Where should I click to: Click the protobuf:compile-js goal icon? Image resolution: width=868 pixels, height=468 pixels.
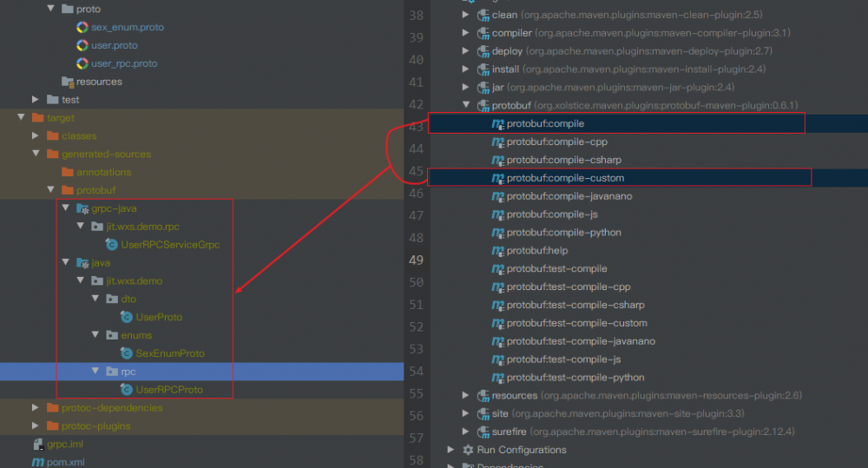click(x=497, y=214)
